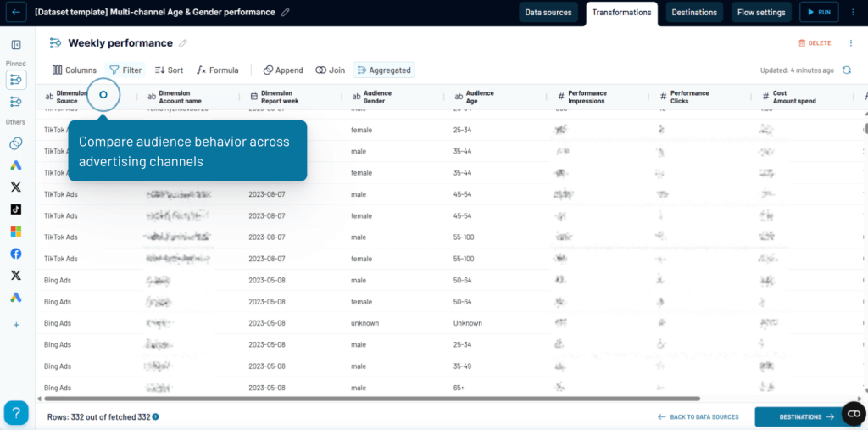The height and width of the screenshot is (430, 868).
Task: Click the horizontal table scrollbar
Action: click(x=373, y=399)
